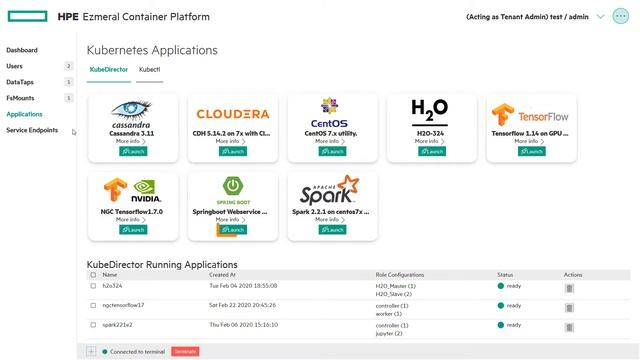
Task: Sort by the Status column header
Action: click(505, 275)
